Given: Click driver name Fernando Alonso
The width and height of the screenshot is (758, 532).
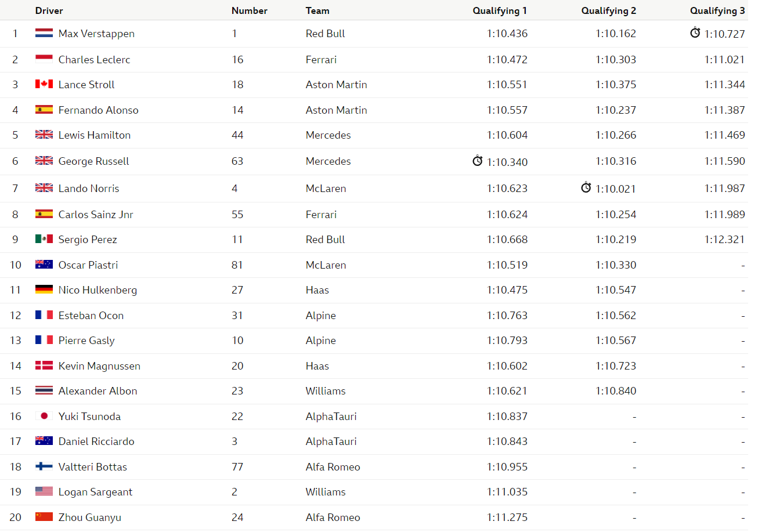Looking at the screenshot, I should point(99,110).
